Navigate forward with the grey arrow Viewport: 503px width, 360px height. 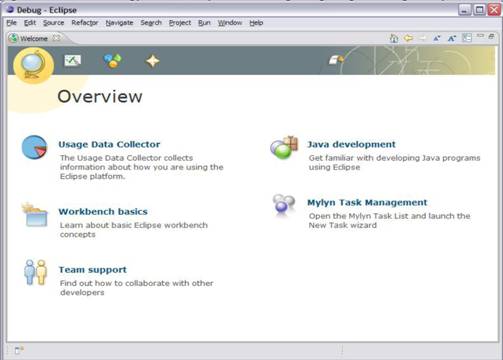tap(423, 38)
